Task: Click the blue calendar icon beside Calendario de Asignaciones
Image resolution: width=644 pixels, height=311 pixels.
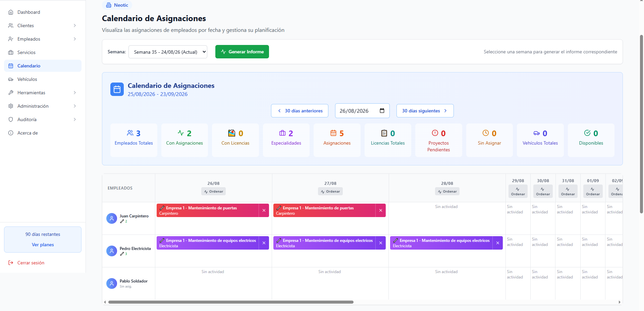Action: point(117,89)
